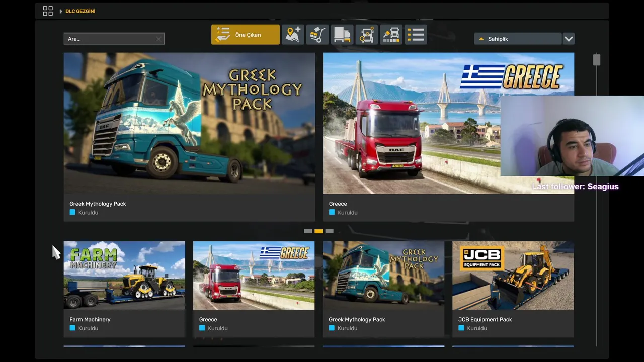644x362 pixels.
Task: Click the JCB Equipment Pack title text
Action: (x=485, y=319)
